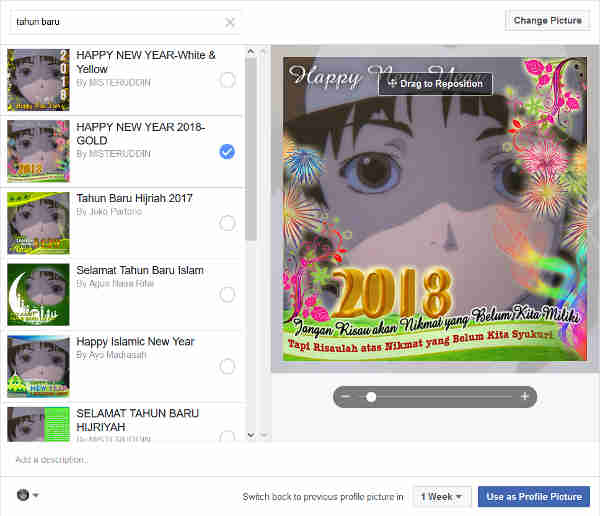Open the Selamat Tahun Baru Islam thumbnail

[x=39, y=294]
